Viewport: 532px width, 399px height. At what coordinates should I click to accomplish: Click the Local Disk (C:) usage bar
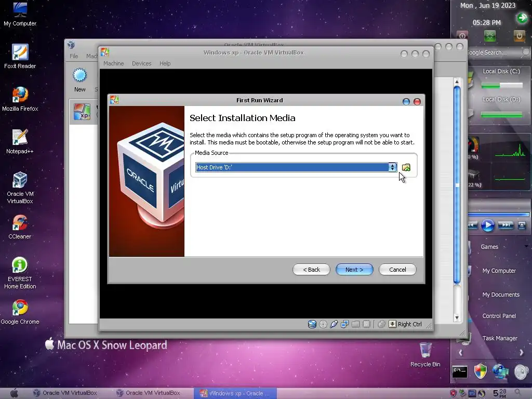click(501, 86)
